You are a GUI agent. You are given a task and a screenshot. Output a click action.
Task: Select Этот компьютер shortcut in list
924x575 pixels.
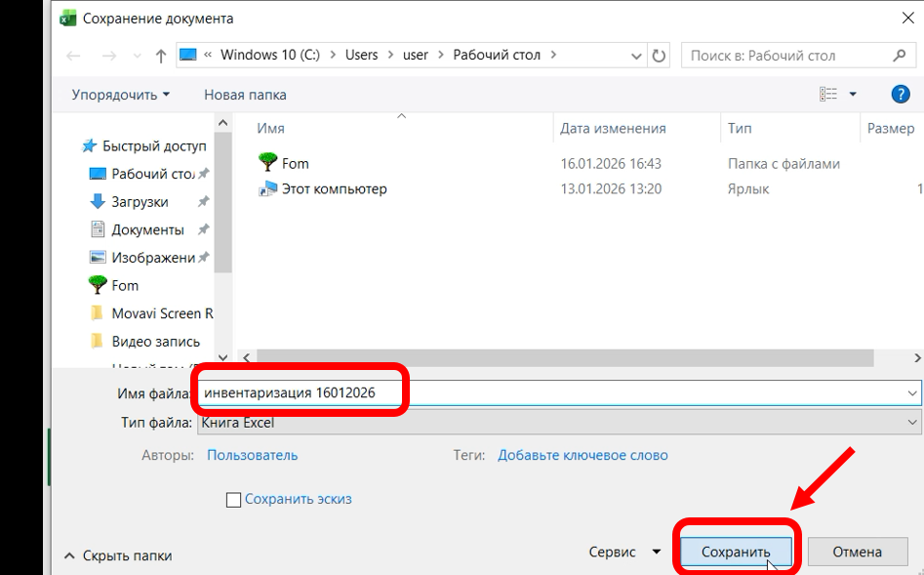322,188
